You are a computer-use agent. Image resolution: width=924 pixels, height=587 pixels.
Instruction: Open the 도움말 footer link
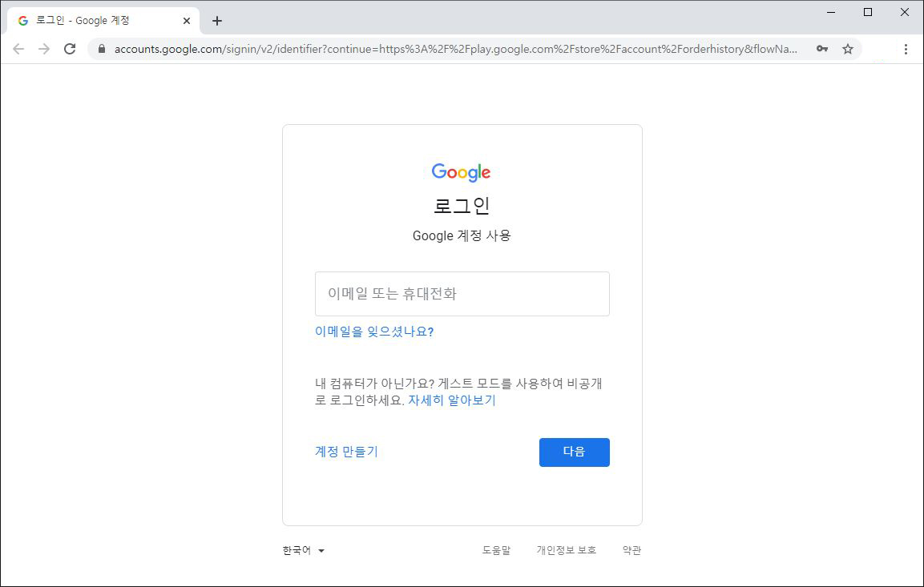pyautogui.click(x=496, y=550)
